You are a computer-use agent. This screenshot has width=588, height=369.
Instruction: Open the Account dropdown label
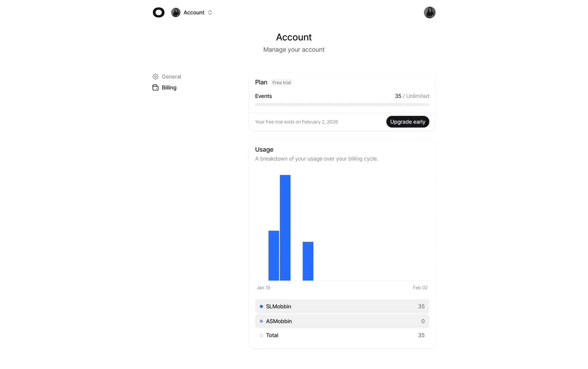click(194, 13)
